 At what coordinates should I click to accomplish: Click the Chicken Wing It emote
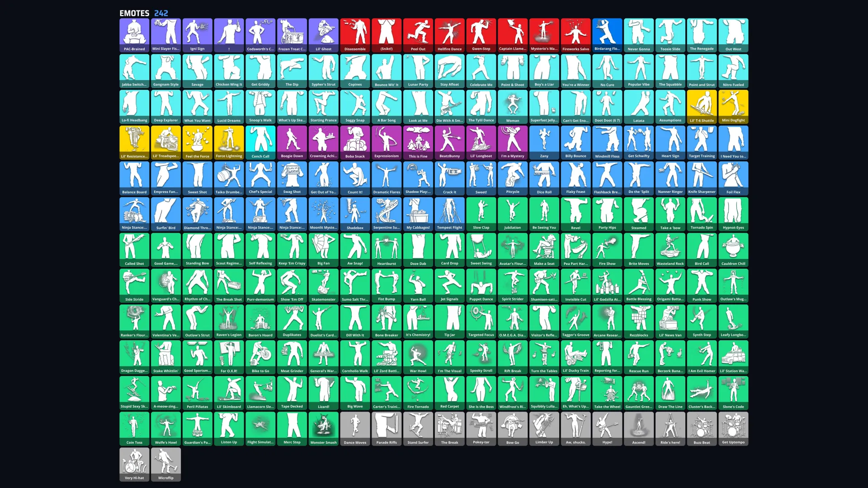pyautogui.click(x=229, y=71)
